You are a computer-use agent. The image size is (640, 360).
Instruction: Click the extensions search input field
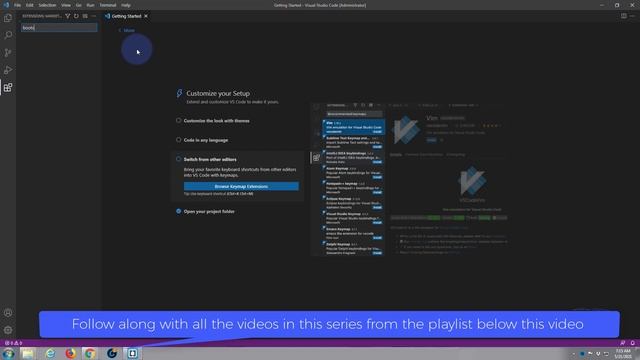[x=59, y=28]
